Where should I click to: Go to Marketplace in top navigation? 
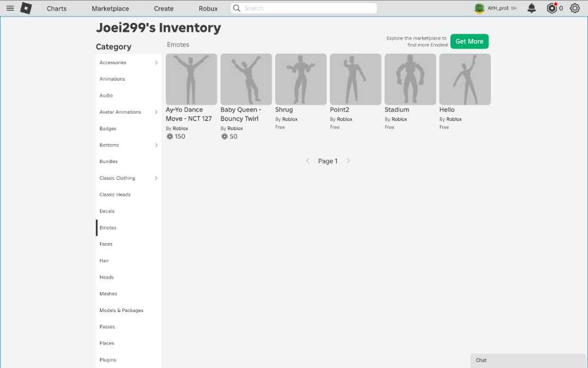coord(111,9)
